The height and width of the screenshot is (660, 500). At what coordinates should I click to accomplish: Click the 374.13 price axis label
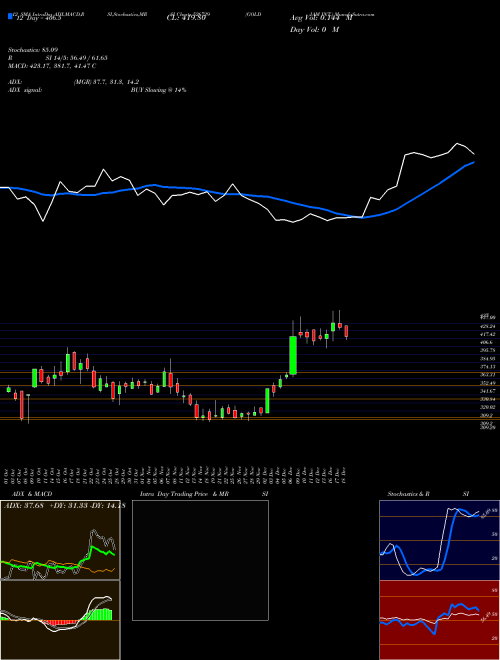coord(487,367)
